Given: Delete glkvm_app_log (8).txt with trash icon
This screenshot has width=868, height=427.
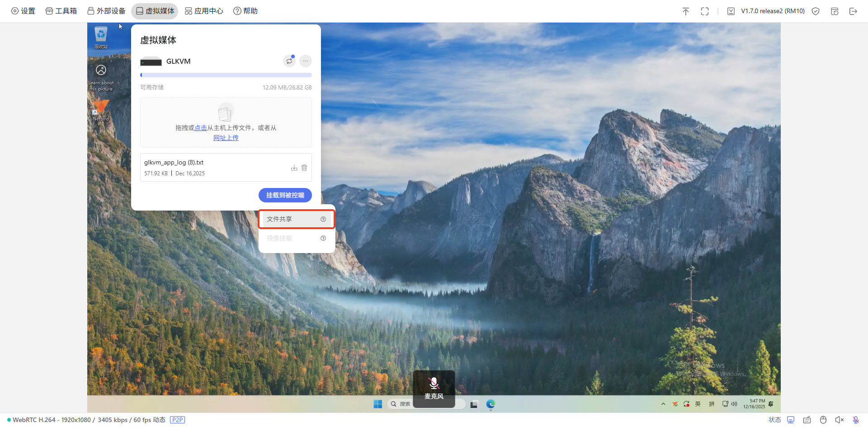Looking at the screenshot, I should pyautogui.click(x=304, y=168).
